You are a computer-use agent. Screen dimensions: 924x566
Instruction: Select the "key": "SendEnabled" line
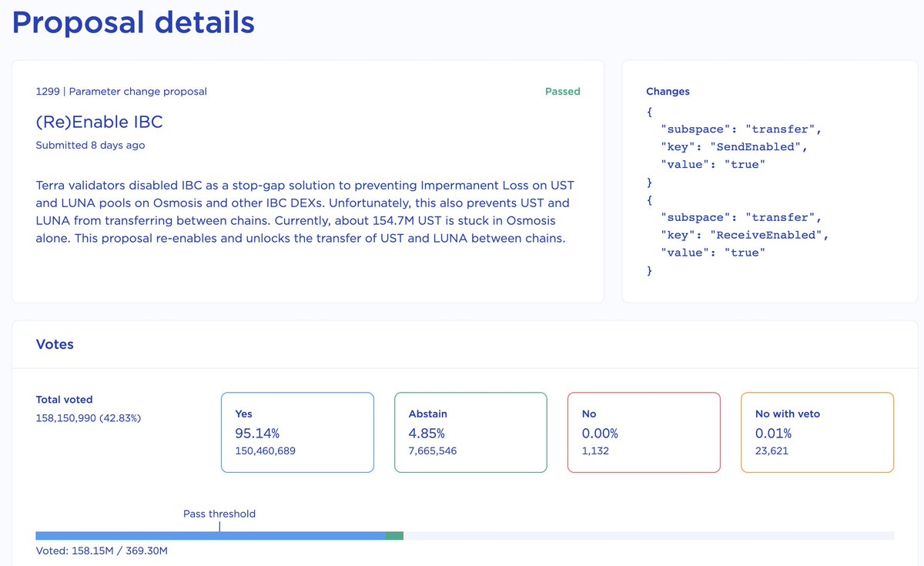point(735,146)
